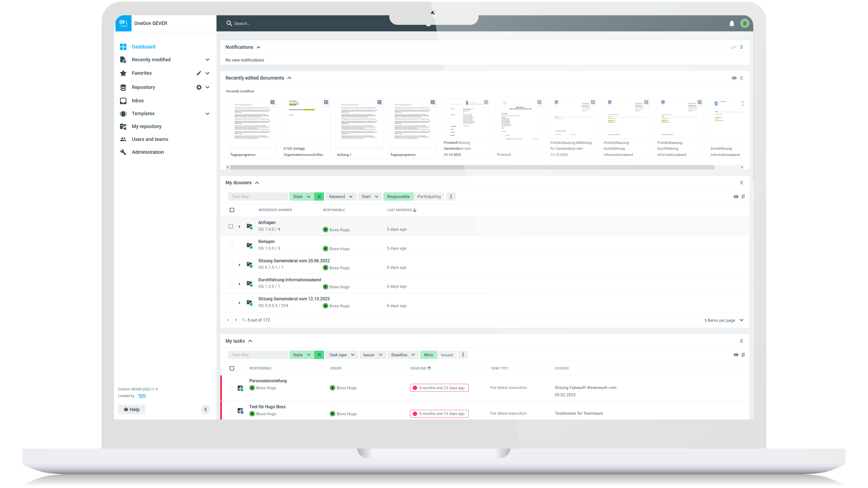Click Recently edited documents drag handle
Viewport: 868px width, 488px height.
pos(741,78)
